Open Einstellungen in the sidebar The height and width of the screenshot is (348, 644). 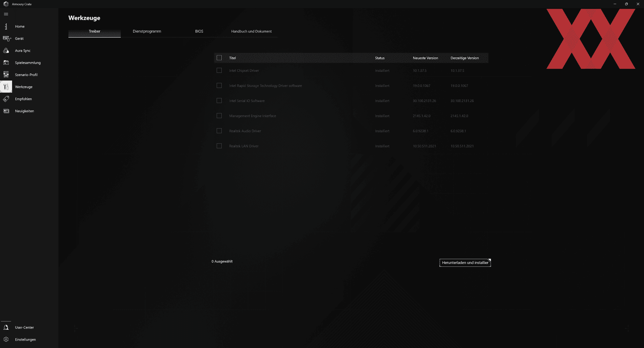(x=25, y=340)
